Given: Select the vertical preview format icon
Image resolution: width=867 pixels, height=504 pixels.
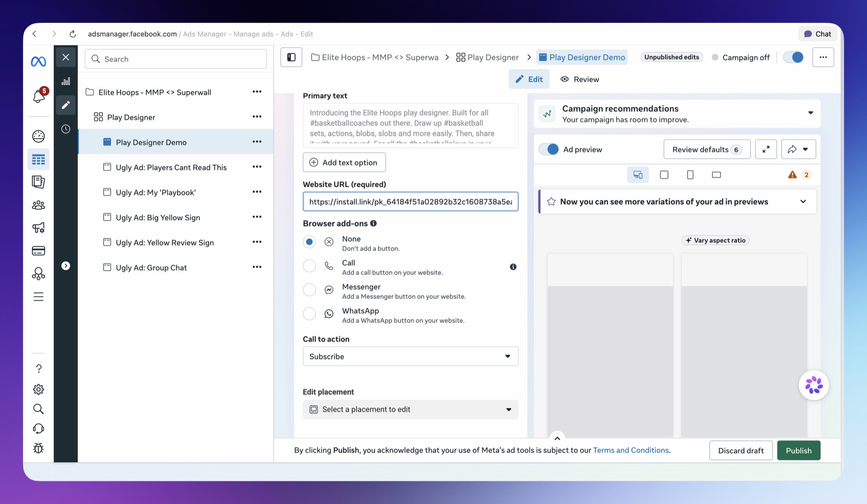Looking at the screenshot, I should tap(690, 175).
